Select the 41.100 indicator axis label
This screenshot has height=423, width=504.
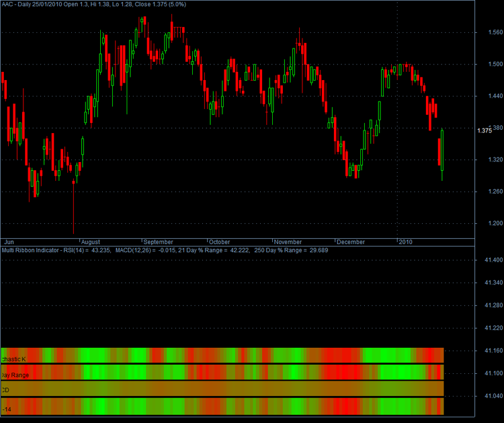[x=494, y=373]
